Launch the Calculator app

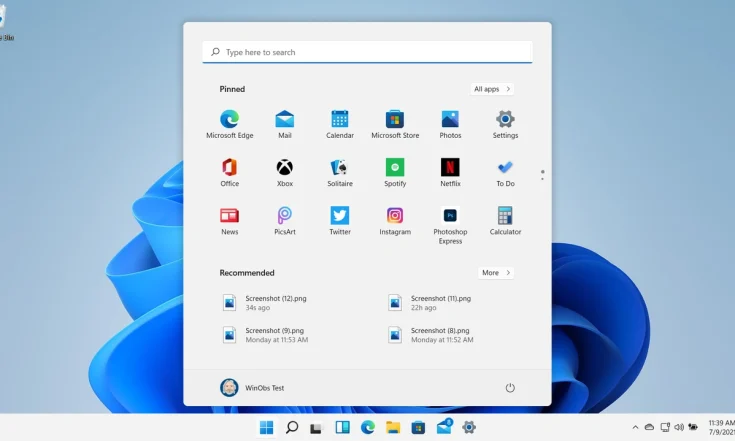(505, 216)
